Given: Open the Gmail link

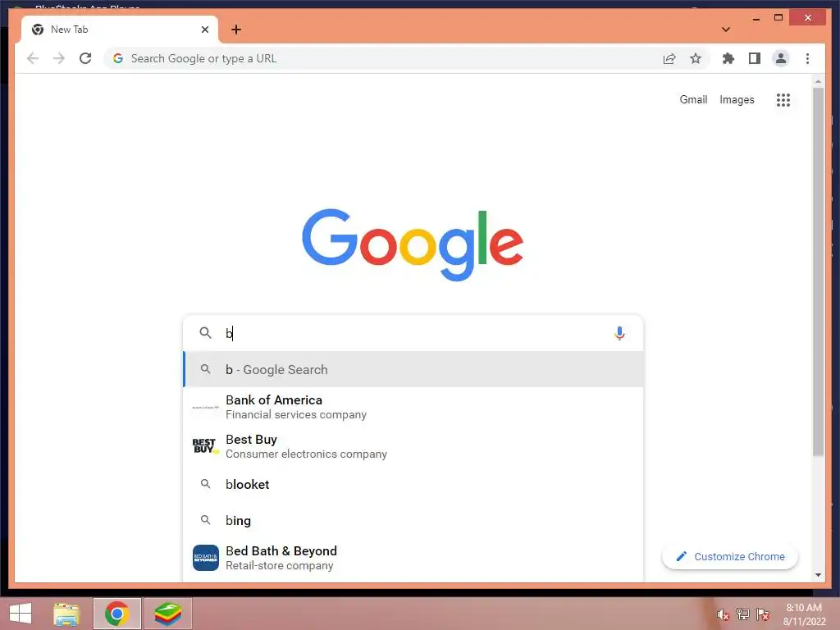Looking at the screenshot, I should click(x=693, y=99).
